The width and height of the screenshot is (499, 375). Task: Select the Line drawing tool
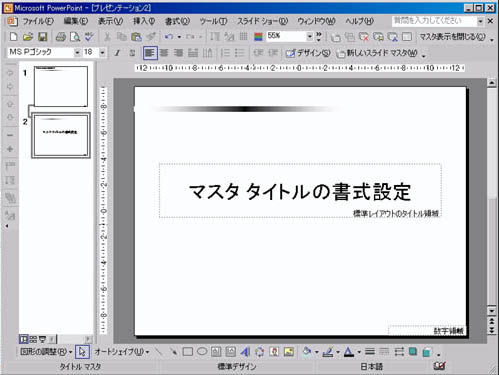point(159,352)
